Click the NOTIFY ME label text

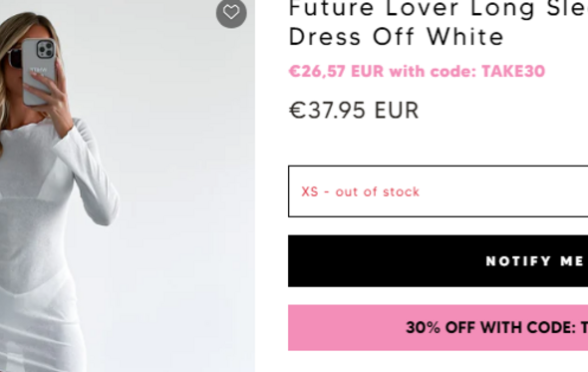coord(536,261)
